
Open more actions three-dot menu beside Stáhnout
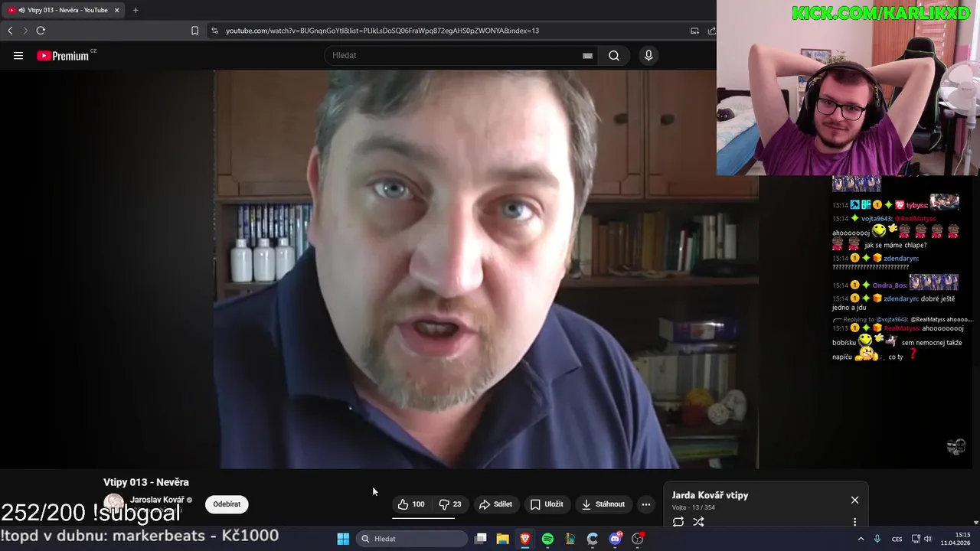coord(646,504)
